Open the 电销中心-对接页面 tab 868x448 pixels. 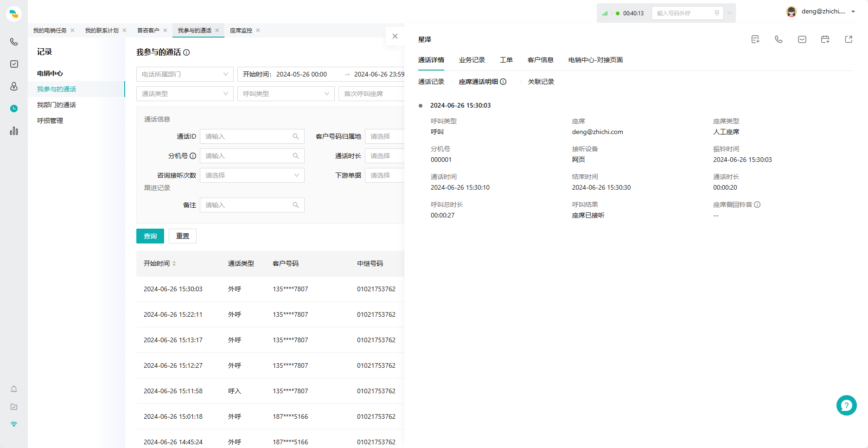pyautogui.click(x=596, y=60)
